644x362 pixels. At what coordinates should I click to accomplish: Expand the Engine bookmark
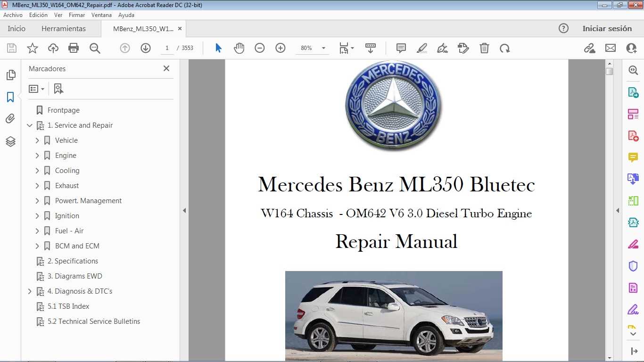[x=37, y=156]
